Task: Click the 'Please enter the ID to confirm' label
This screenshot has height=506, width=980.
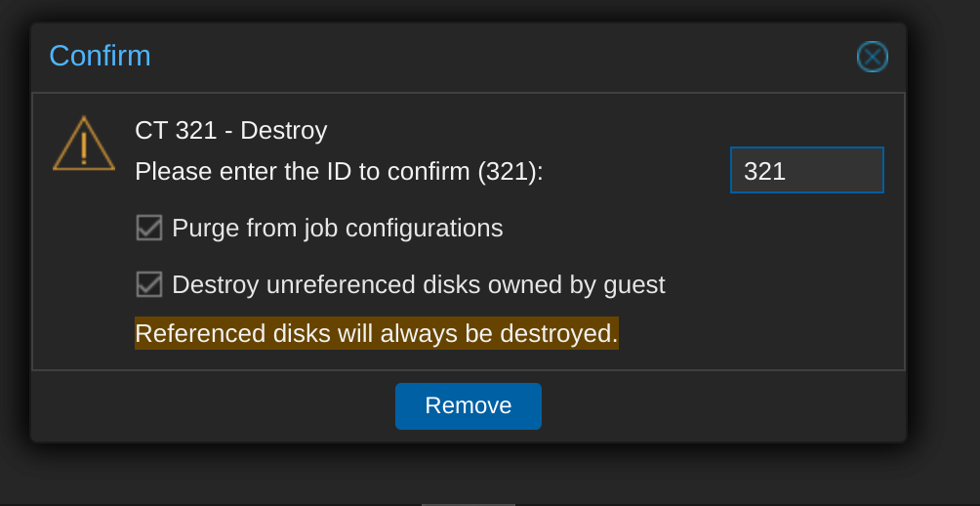Action: click(339, 171)
